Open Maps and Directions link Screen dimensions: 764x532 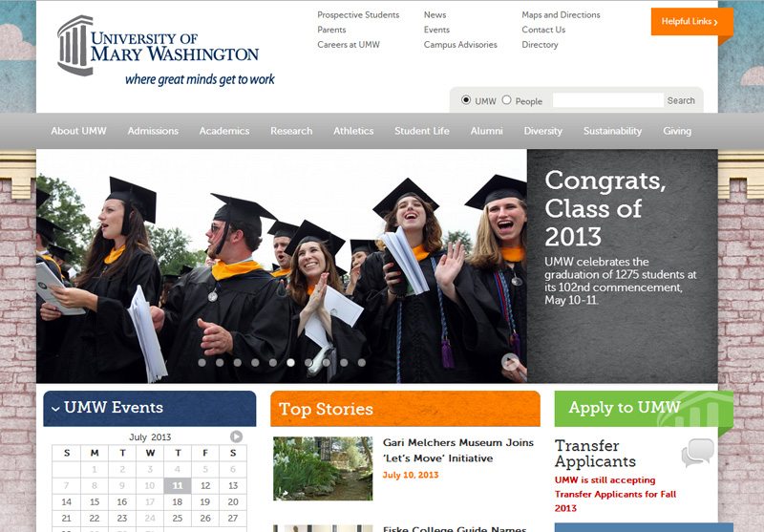[x=561, y=15]
